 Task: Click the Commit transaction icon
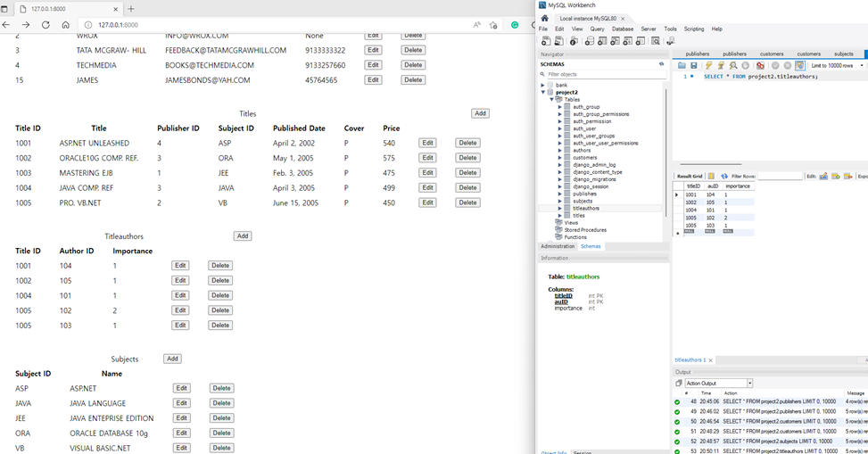(x=775, y=65)
